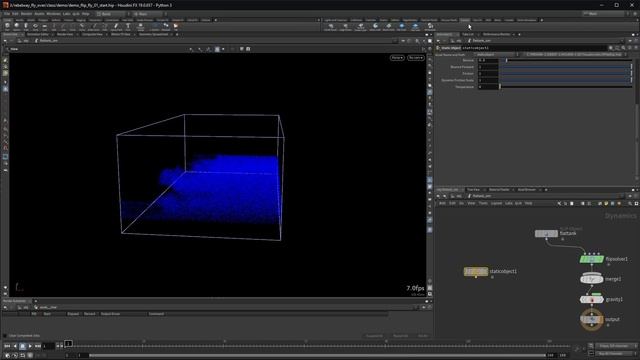
Task: Click the Restart All button
Action: 400,336
